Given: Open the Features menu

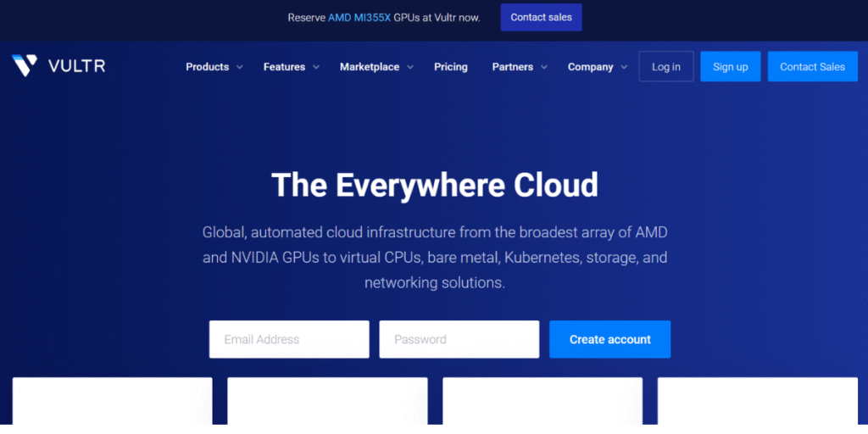Looking at the screenshot, I should 284,67.
